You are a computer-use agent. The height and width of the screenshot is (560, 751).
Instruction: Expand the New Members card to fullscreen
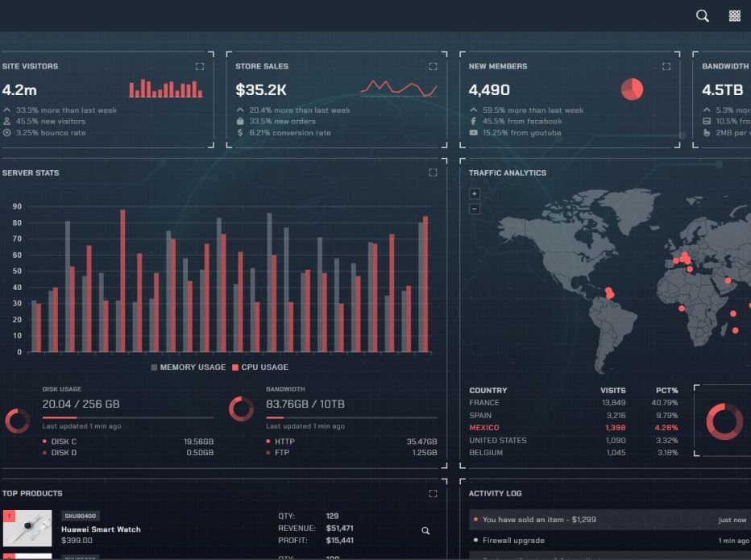(666, 67)
